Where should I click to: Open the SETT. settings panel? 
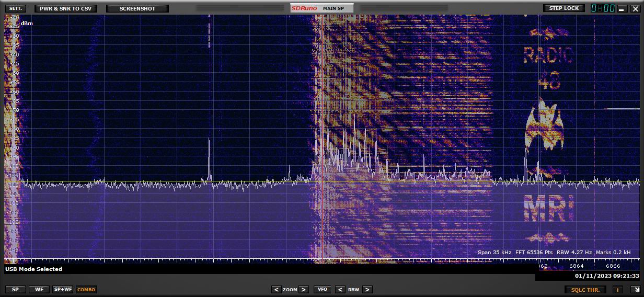coord(15,8)
